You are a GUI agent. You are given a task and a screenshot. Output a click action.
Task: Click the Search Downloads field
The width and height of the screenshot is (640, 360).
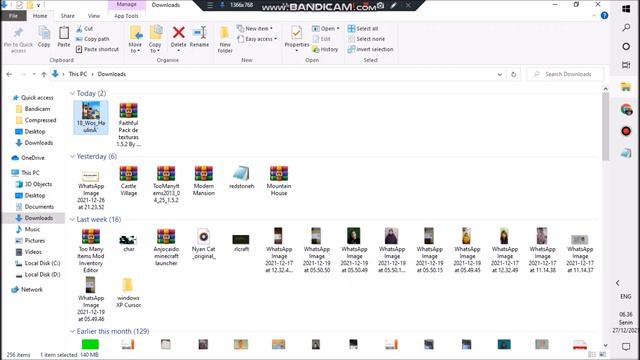(565, 74)
